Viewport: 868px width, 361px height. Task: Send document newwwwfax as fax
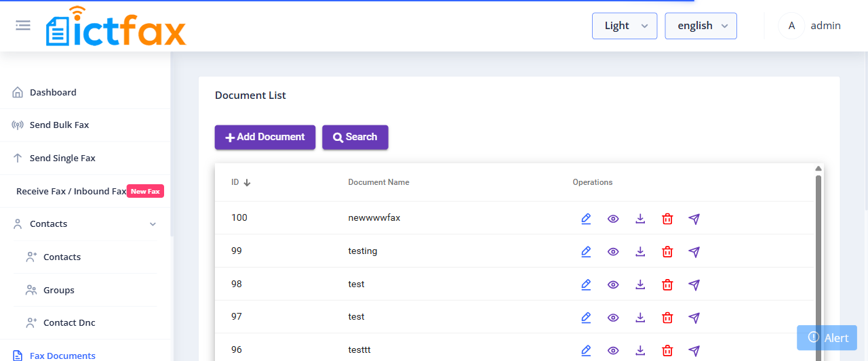694,219
